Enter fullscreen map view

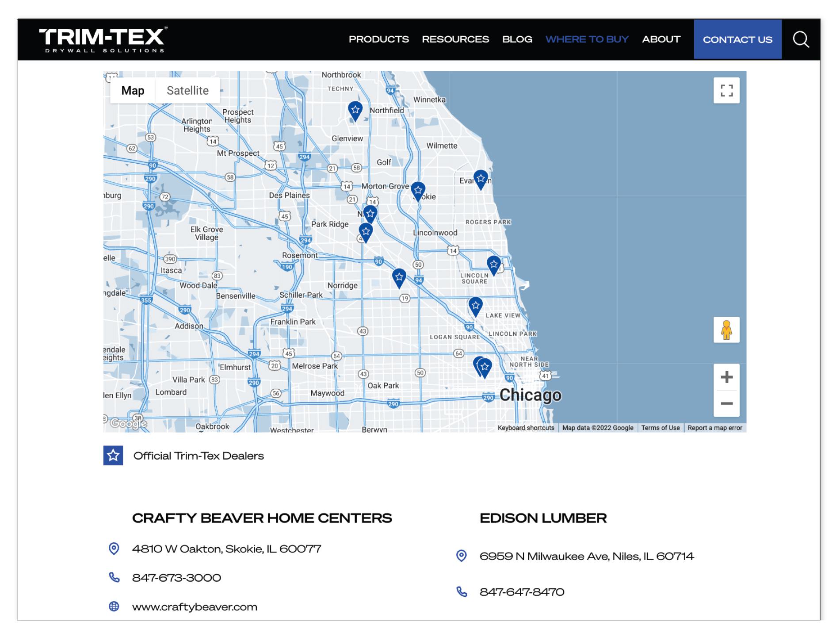coord(726,91)
